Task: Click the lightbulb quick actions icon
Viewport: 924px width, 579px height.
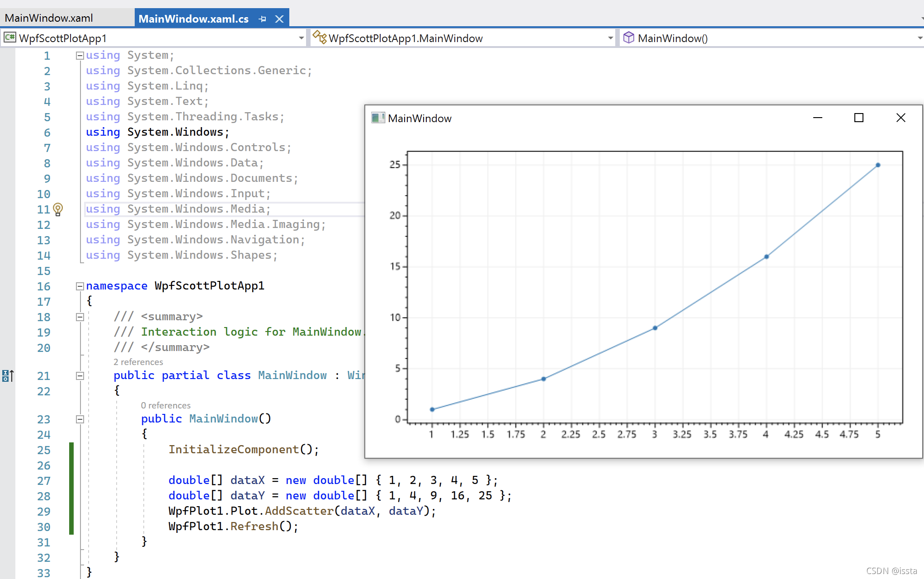Action: click(x=58, y=209)
